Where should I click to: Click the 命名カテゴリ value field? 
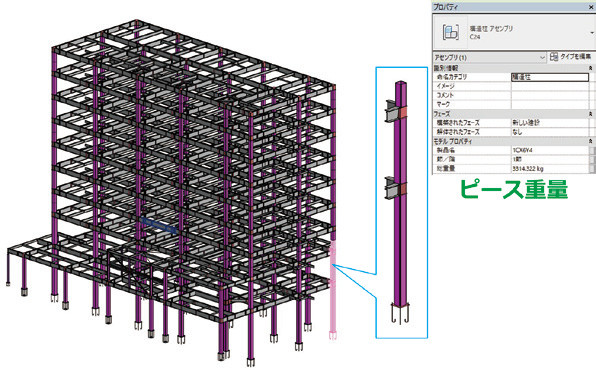coord(550,77)
